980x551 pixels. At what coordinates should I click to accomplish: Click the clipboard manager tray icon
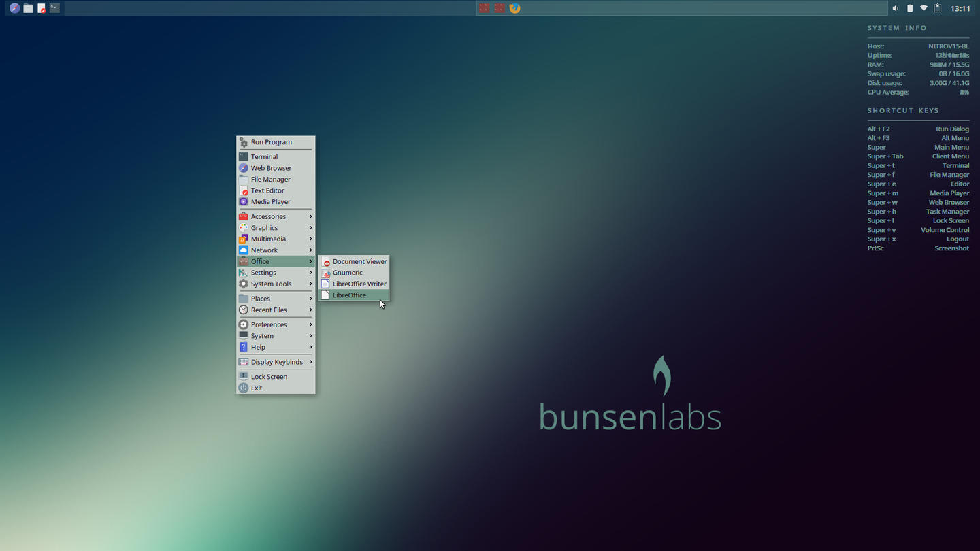pyautogui.click(x=937, y=8)
